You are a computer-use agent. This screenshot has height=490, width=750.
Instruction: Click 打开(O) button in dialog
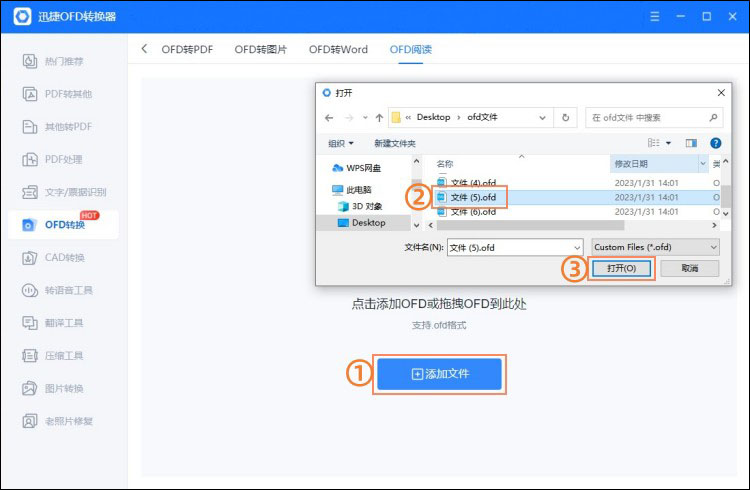coord(621,268)
